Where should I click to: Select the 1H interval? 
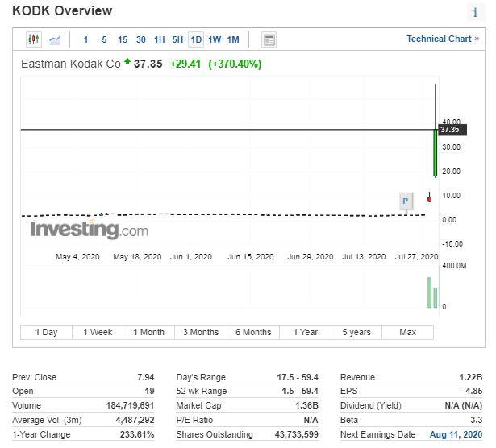point(159,39)
